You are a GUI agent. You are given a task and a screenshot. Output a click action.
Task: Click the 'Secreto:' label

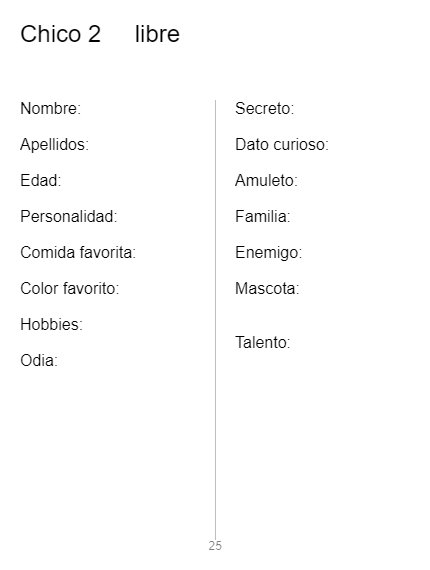tap(264, 108)
